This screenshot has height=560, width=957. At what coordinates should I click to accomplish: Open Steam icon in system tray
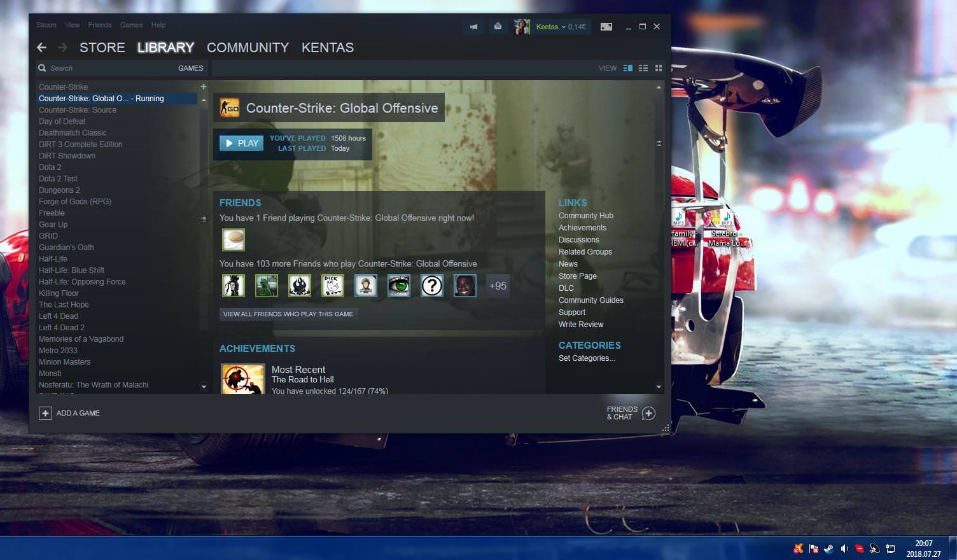coord(828,549)
